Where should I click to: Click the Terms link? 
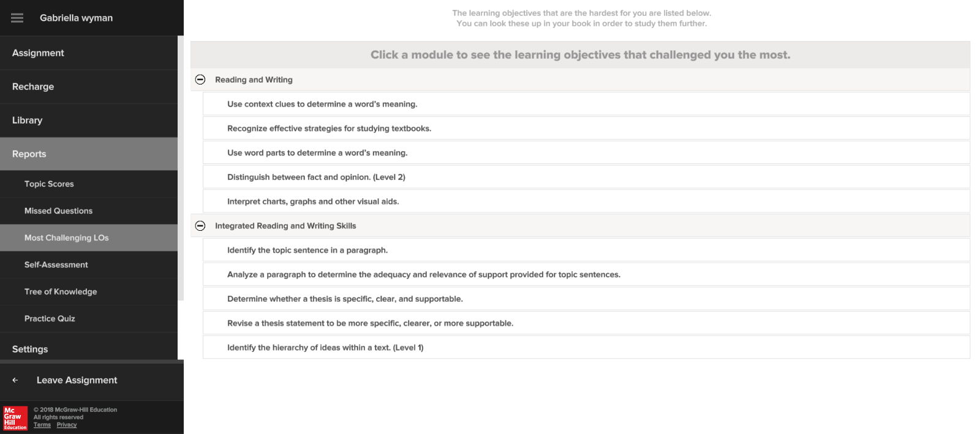(42, 425)
